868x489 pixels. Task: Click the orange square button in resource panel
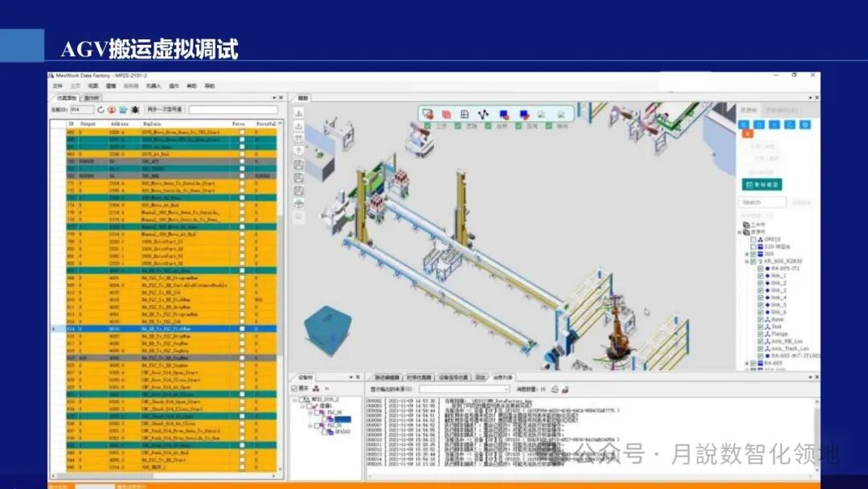pyautogui.click(x=747, y=134)
